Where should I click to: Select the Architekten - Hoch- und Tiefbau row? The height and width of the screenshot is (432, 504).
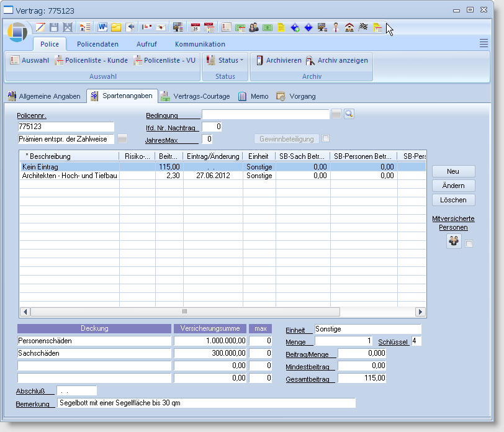coord(70,176)
